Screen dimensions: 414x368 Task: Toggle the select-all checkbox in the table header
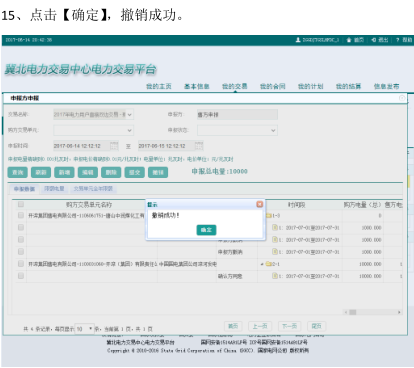click(21, 204)
